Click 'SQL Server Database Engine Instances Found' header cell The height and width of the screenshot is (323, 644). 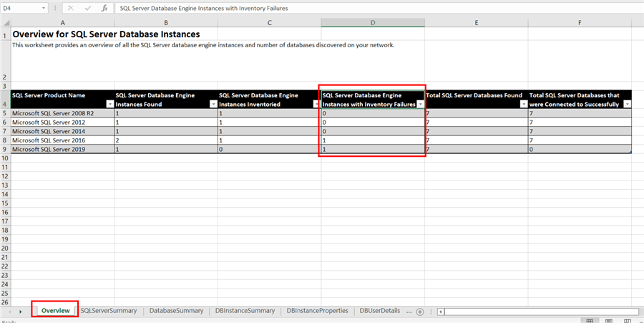[x=166, y=100]
